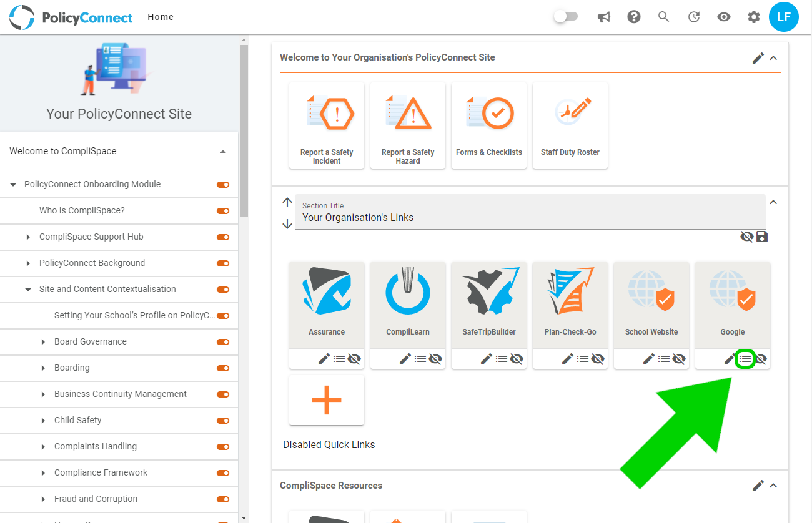The height and width of the screenshot is (523, 812).
Task: Toggle the Who is CompliSpace? switch
Action: click(223, 211)
